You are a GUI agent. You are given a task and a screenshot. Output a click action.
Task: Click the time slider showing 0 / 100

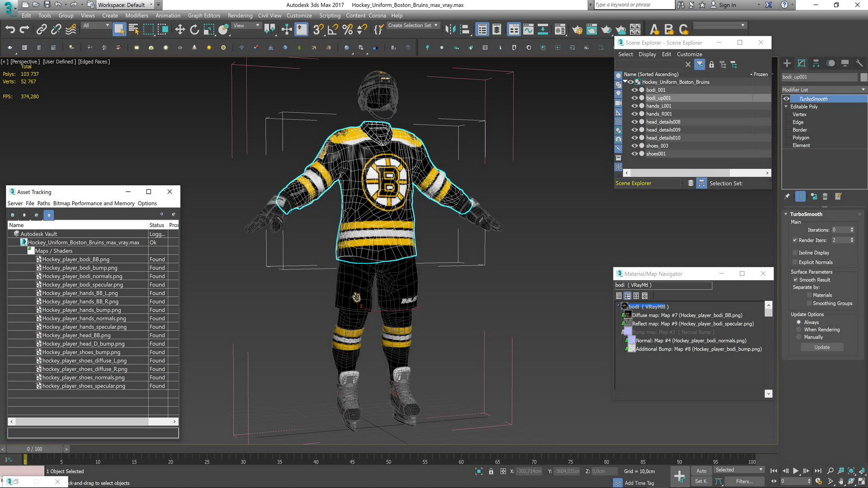point(35,449)
